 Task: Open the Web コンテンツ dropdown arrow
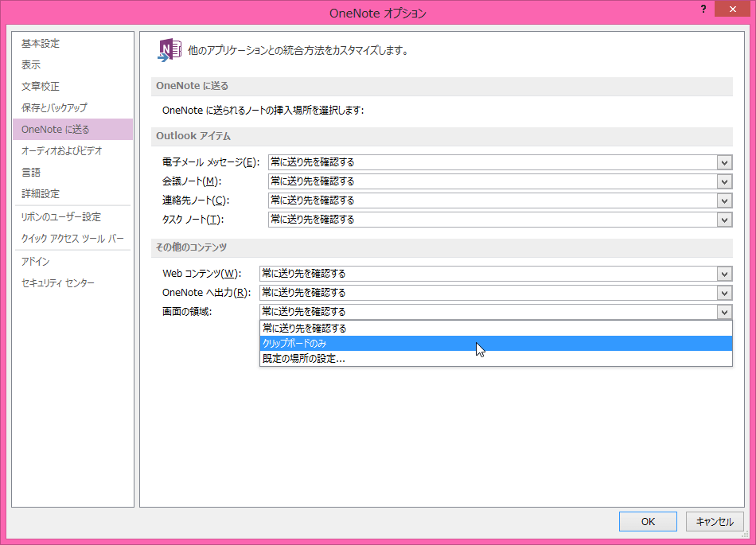(724, 274)
